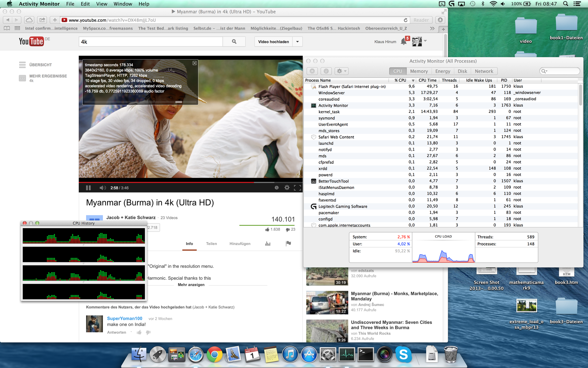Viewport: 588px width, 368px height.
Task: Sort by % CPU column header
Action: tap(403, 80)
